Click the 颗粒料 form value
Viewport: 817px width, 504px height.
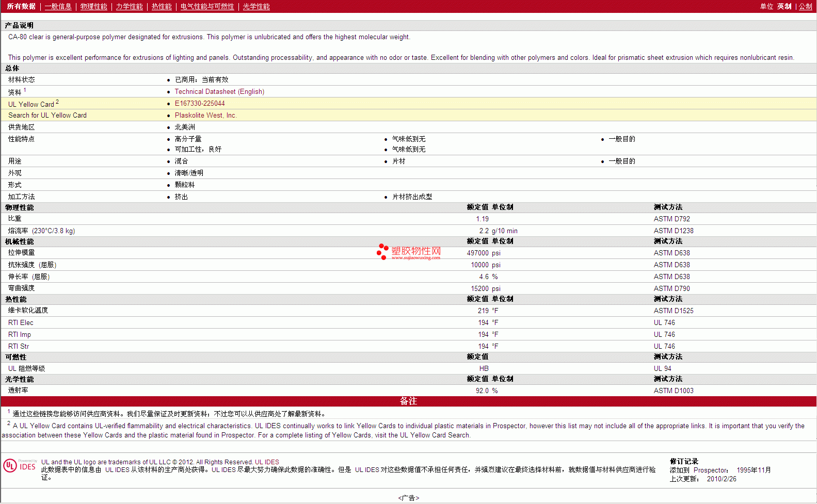point(185,185)
